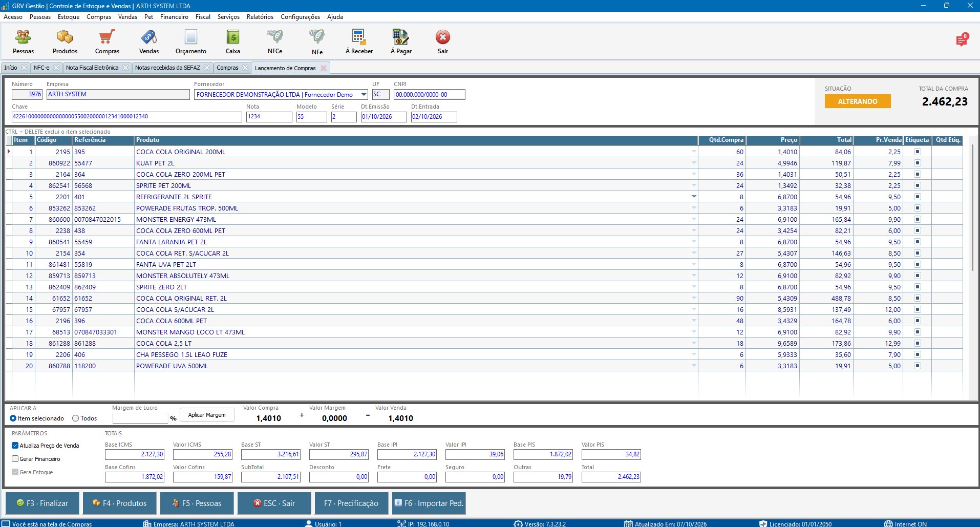Screen dimensions: 980x527
Task: Toggle Etiqueta checkbox for COCA COLA ORIGINAL 200ML
Action: [x=918, y=152]
